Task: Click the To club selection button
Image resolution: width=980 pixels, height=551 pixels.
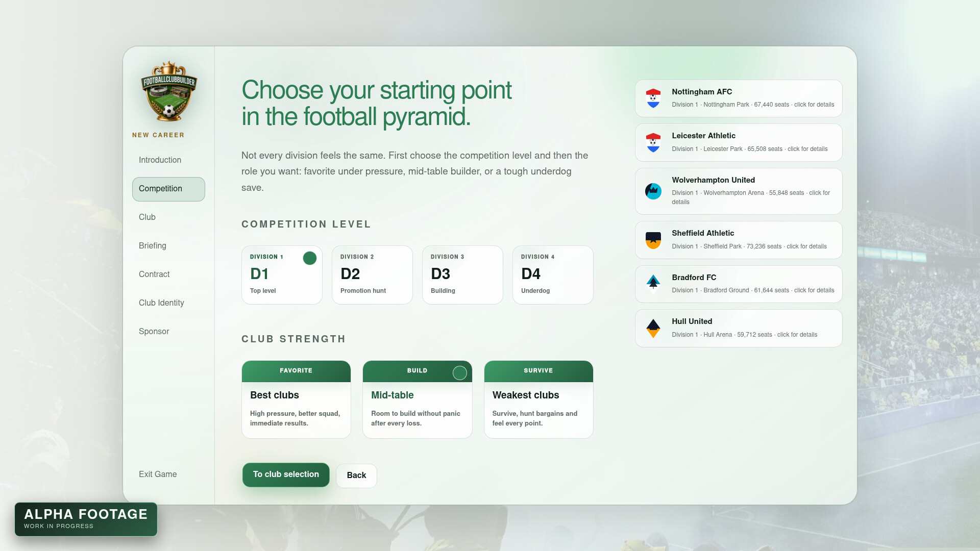Action: (286, 475)
